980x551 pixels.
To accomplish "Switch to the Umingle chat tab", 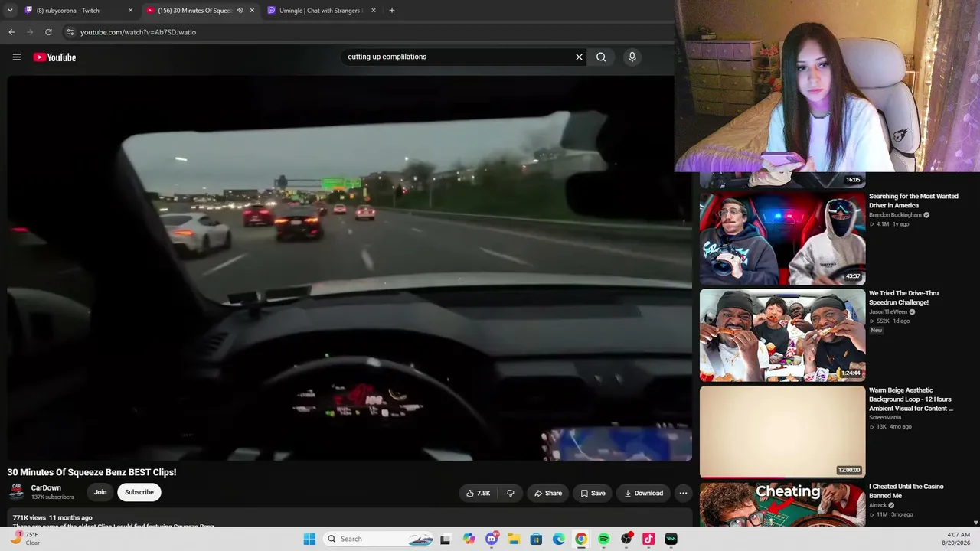I will (322, 11).
